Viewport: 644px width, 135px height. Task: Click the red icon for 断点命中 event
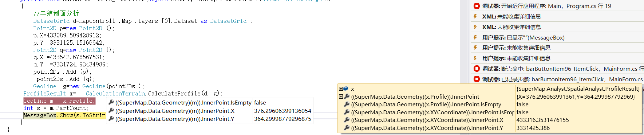(x=477, y=69)
